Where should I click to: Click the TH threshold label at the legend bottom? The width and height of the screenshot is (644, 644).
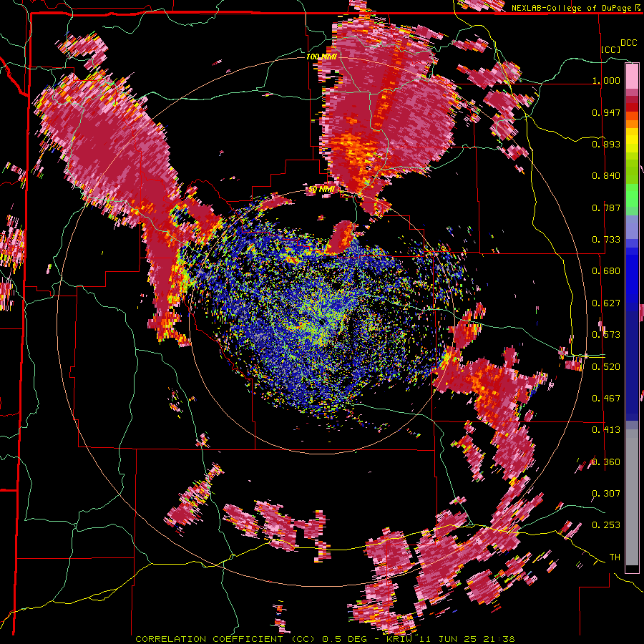615,557
